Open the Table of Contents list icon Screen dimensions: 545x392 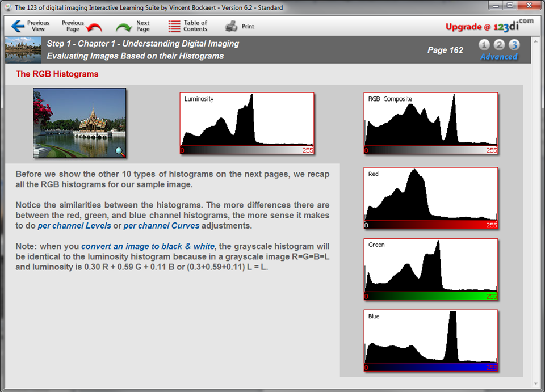(174, 26)
